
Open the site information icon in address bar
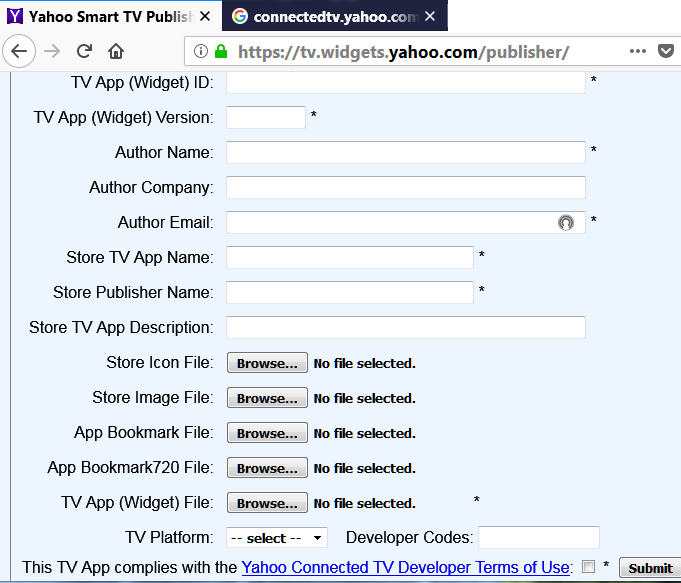point(200,51)
